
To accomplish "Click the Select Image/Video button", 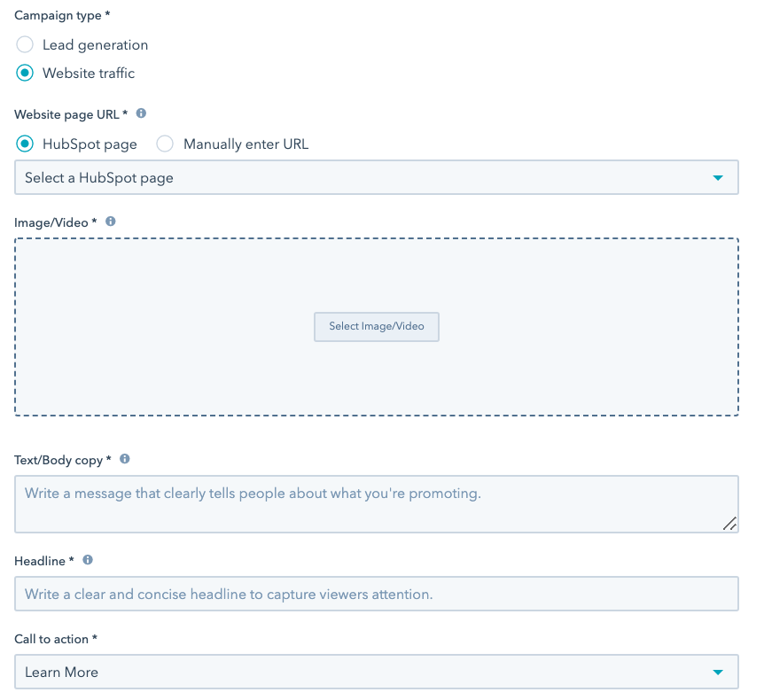I will coord(377,327).
